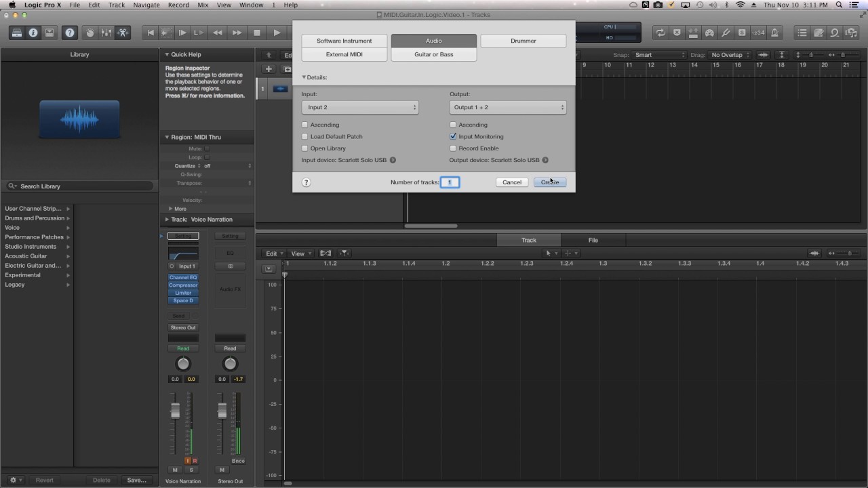The image size is (868, 488).
Task: Mute the Voice Narration channel strip
Action: click(x=175, y=470)
